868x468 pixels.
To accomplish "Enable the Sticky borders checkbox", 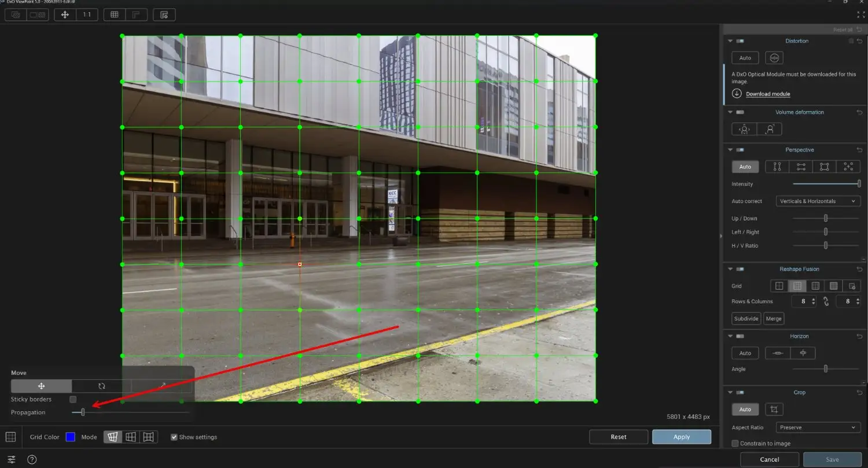I will point(72,399).
